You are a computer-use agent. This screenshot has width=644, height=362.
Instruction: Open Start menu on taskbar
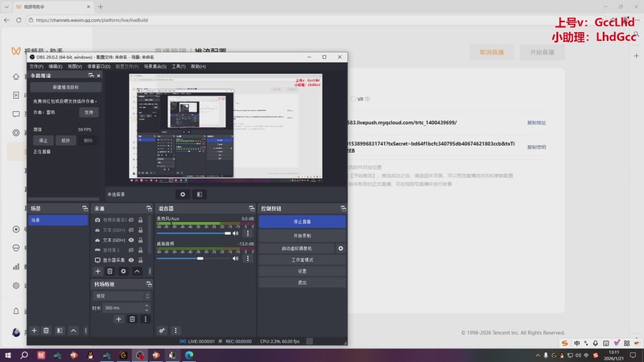point(7,355)
